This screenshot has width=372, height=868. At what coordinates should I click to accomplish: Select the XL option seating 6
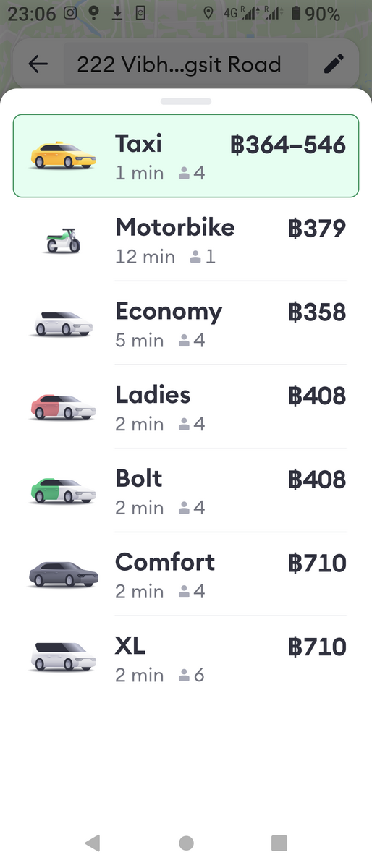[186, 658]
